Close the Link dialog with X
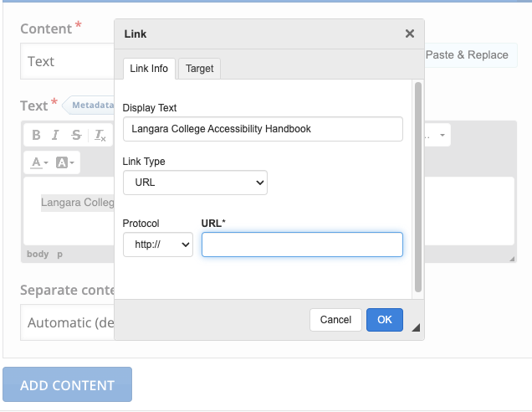The width and height of the screenshot is (532, 412). click(409, 34)
